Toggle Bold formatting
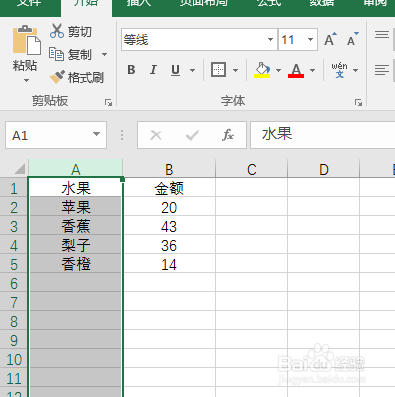395x397 pixels. (x=131, y=70)
